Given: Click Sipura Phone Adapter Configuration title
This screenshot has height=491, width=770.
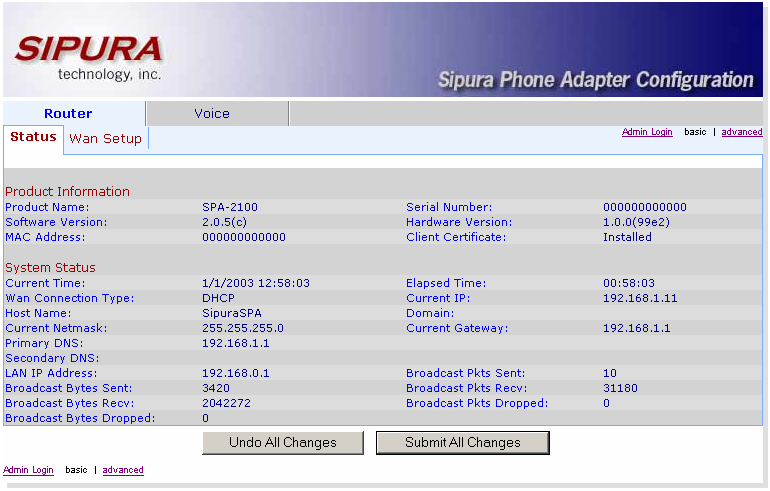Looking at the screenshot, I should [x=596, y=80].
